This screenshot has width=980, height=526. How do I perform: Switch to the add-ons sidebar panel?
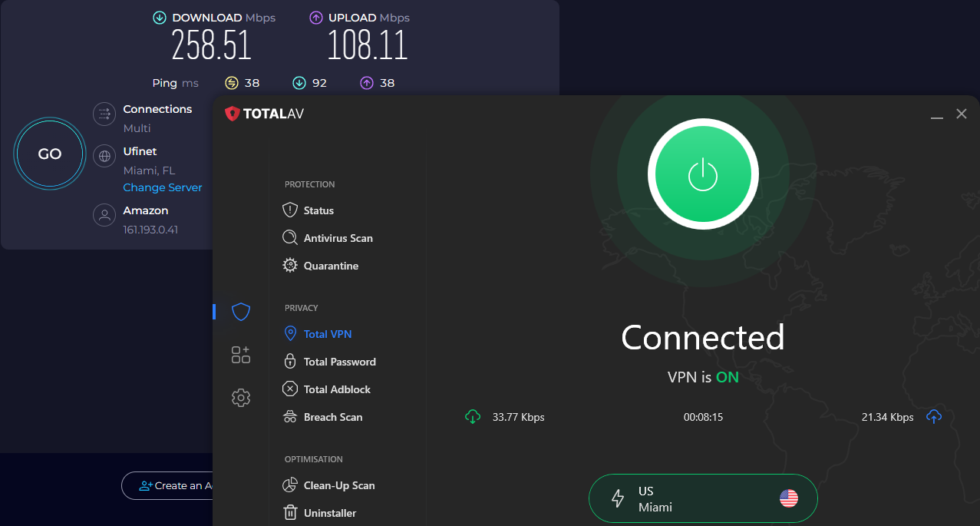tap(241, 355)
